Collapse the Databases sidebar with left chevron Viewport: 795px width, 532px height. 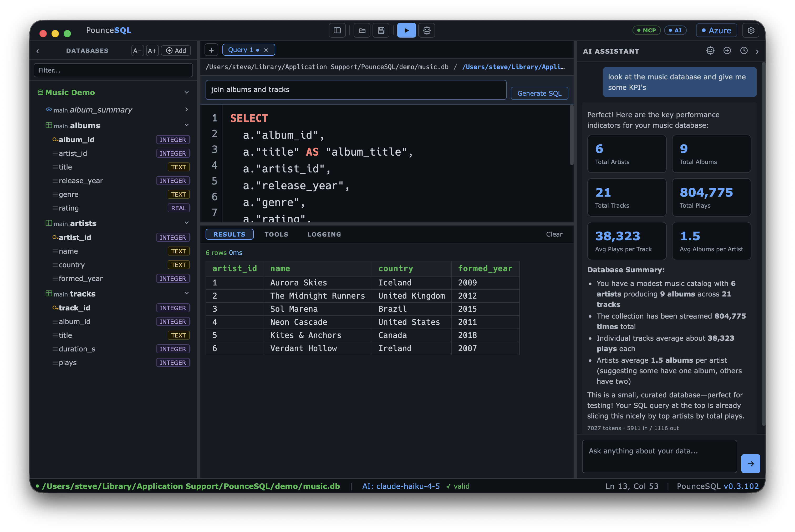point(38,51)
